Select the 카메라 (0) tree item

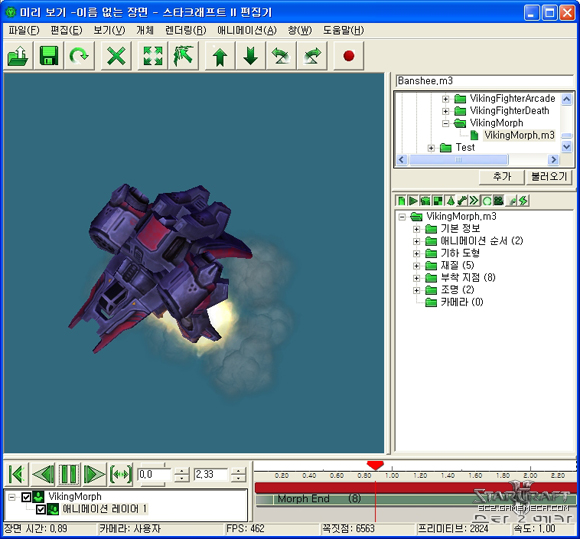pos(462,302)
